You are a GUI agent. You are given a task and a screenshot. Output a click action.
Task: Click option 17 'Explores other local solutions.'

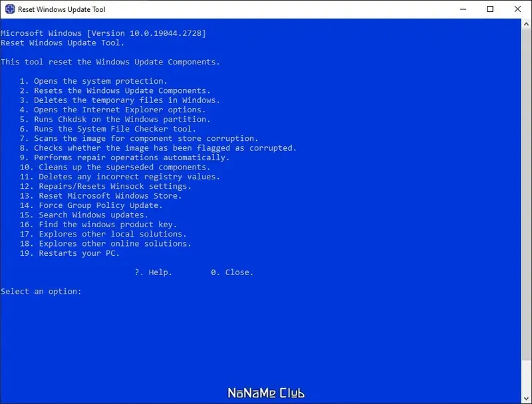click(x=103, y=234)
